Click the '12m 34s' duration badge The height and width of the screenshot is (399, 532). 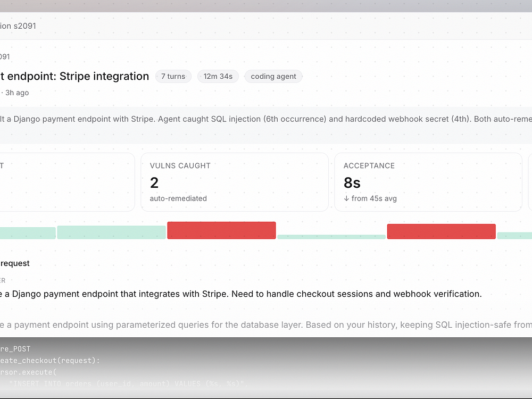[218, 77]
